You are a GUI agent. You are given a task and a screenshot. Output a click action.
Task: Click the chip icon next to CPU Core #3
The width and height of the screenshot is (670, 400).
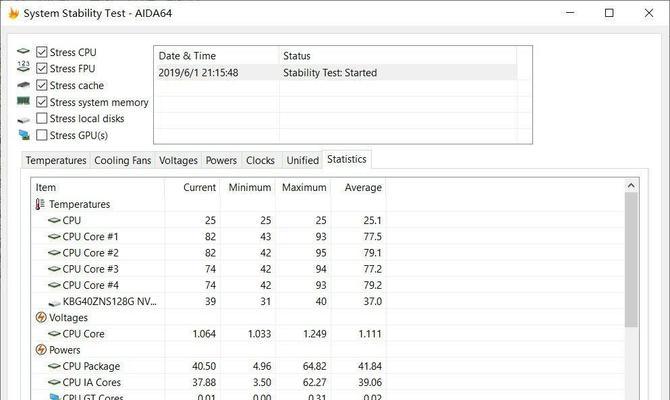54,269
